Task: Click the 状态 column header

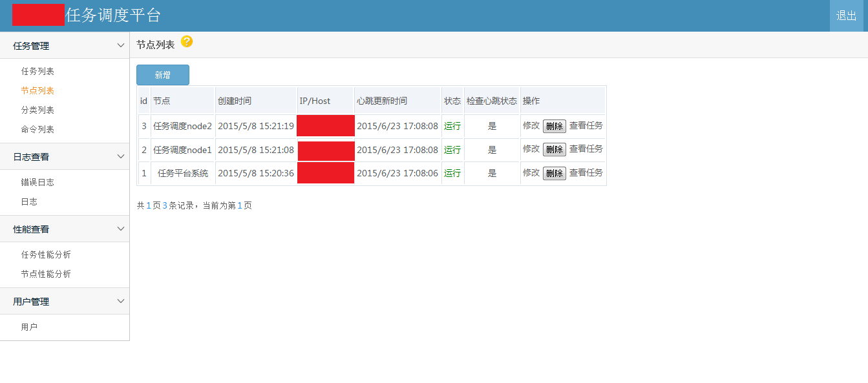Action: (x=452, y=101)
